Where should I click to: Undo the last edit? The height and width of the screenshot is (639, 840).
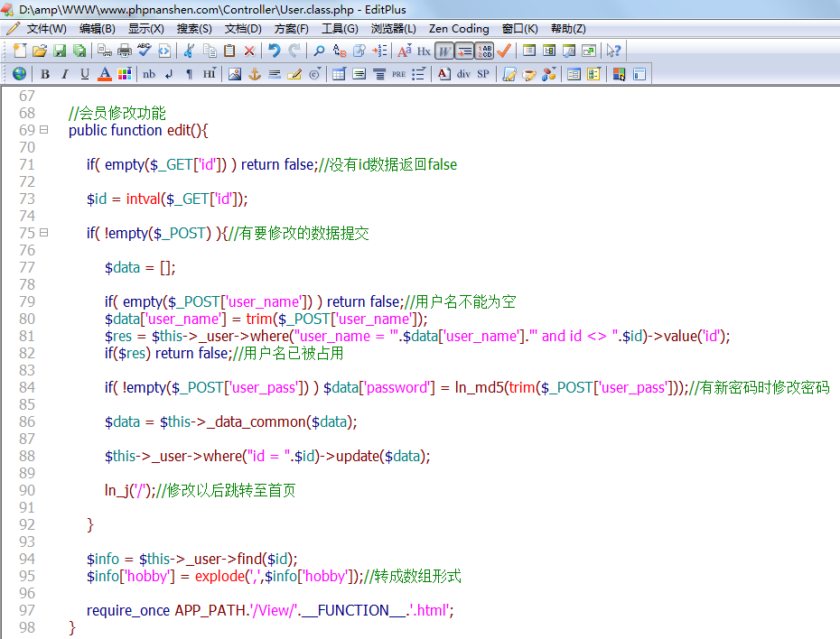275,51
